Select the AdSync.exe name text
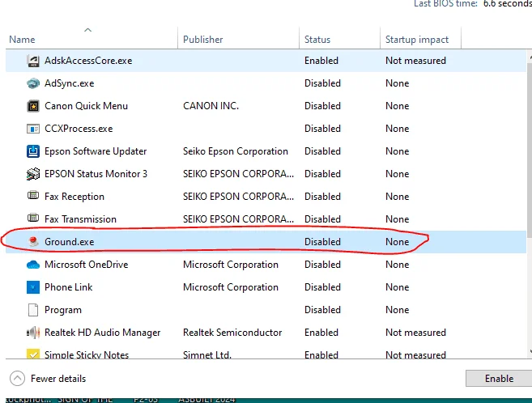The width and height of the screenshot is (532, 403). click(x=69, y=83)
